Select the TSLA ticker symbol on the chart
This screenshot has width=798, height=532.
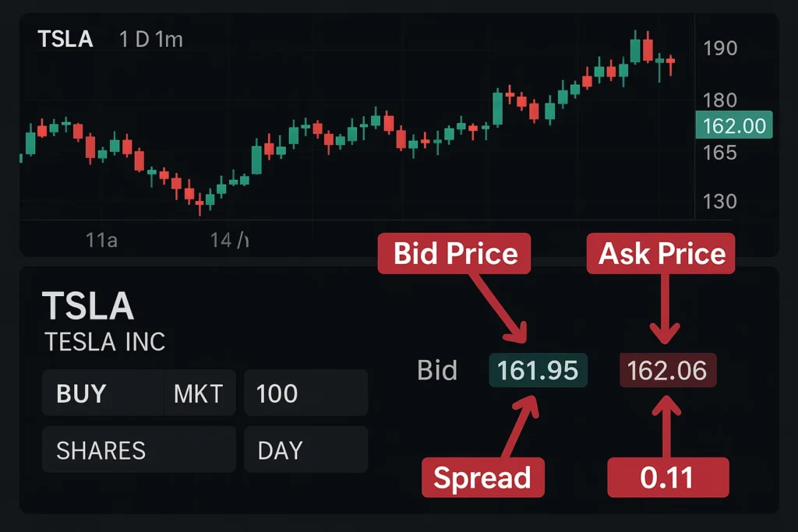(x=65, y=39)
